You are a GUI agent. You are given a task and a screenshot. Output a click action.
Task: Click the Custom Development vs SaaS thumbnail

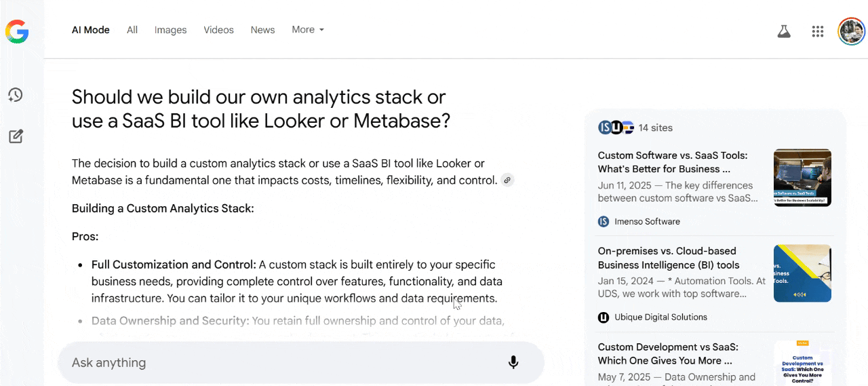(802, 363)
